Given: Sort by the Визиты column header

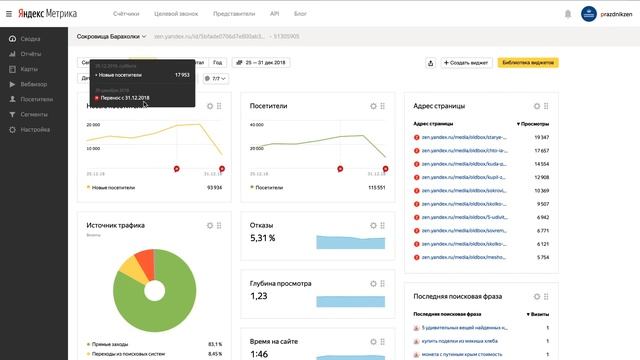Looking at the screenshot, I should pos(538,314).
